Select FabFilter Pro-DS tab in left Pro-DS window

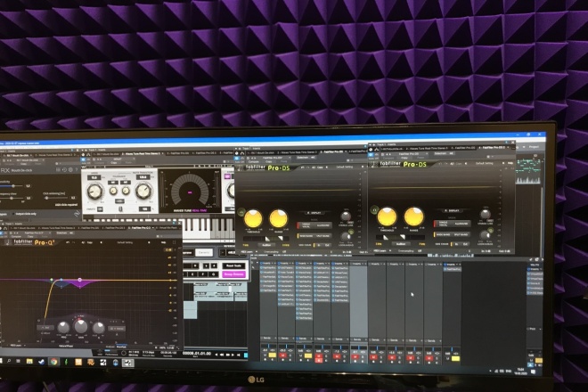point(332,152)
